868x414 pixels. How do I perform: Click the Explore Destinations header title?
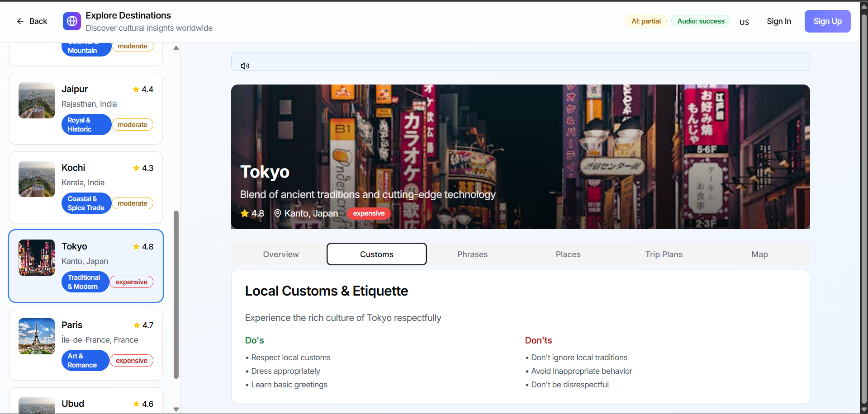128,15
